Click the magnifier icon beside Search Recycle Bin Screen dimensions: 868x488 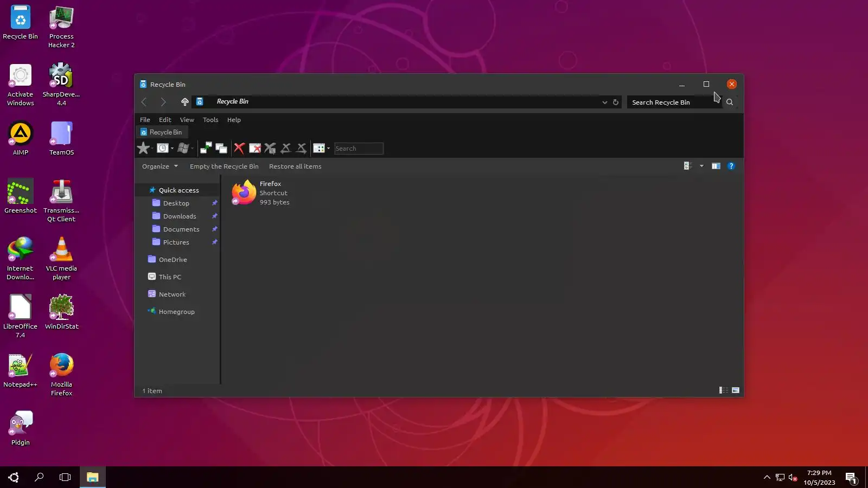(x=730, y=102)
